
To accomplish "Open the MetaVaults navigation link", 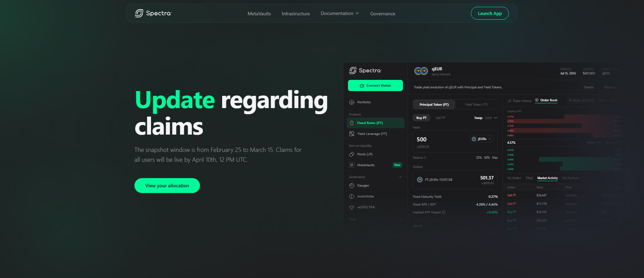I will tap(259, 14).
